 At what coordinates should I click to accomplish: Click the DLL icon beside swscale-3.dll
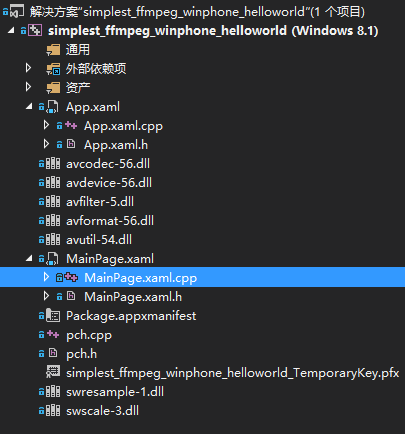(x=53, y=411)
